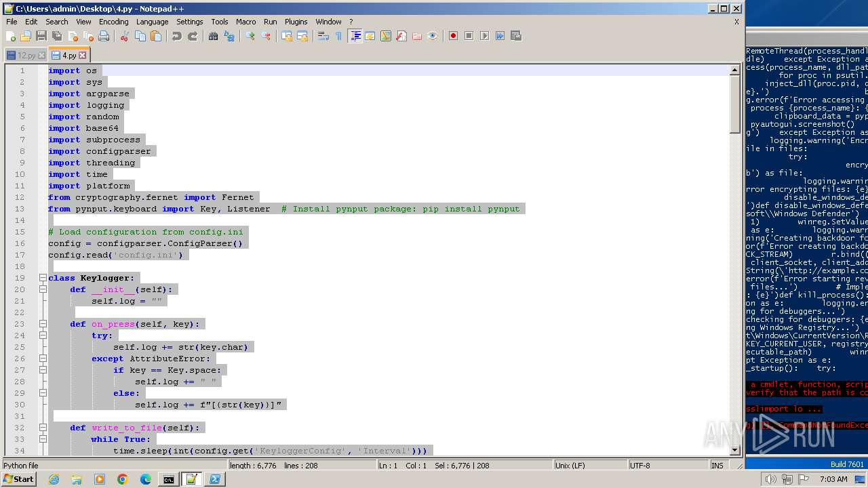Toggle INS insert mode in status bar
The image size is (868, 488).
click(717, 466)
